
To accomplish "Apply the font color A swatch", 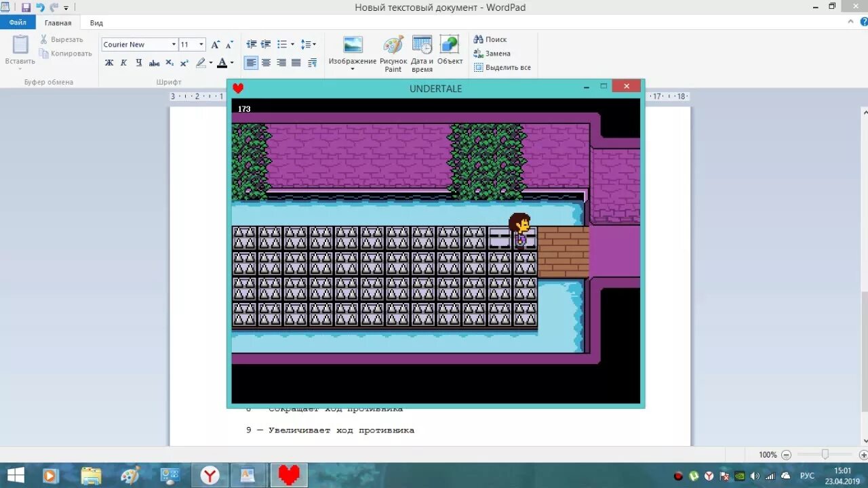I will point(222,63).
